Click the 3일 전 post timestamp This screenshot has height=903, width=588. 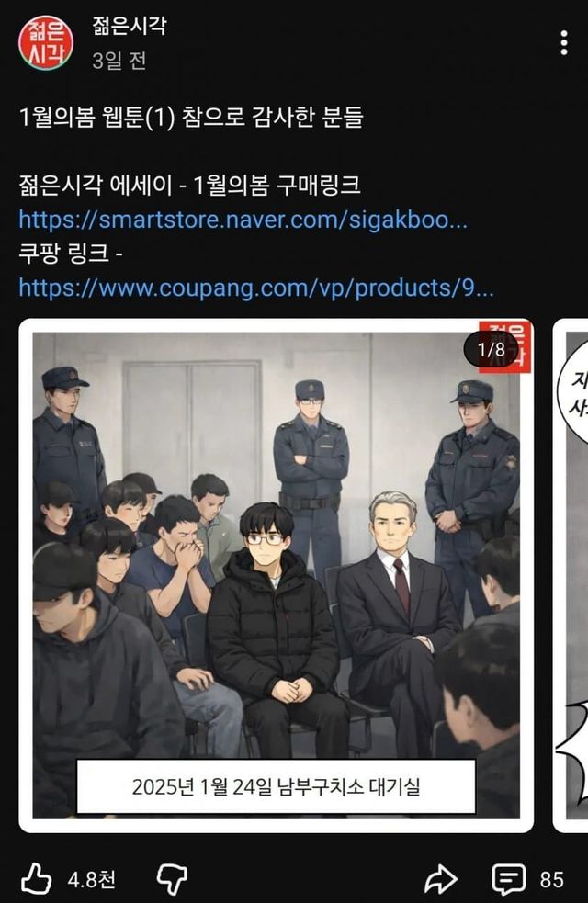pos(119,61)
